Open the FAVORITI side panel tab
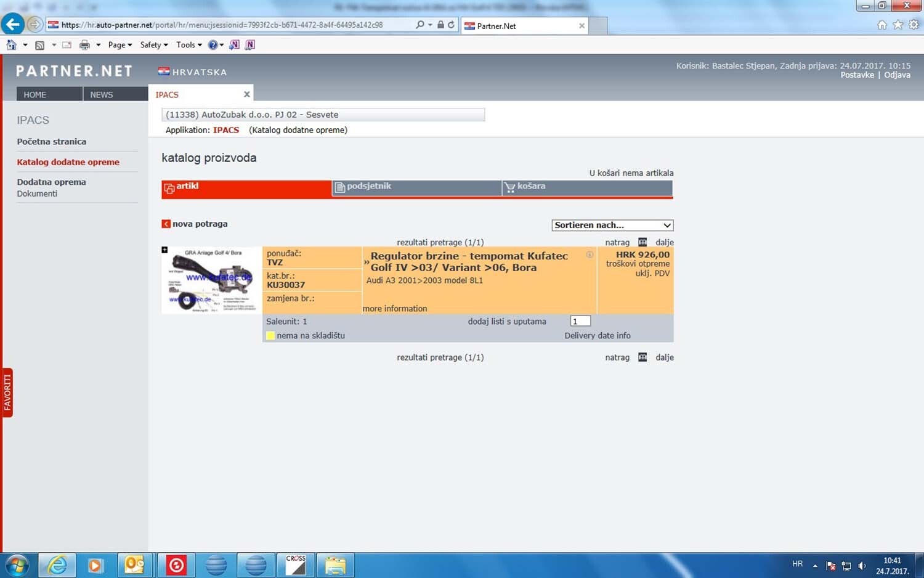The image size is (924, 578). click(x=7, y=393)
